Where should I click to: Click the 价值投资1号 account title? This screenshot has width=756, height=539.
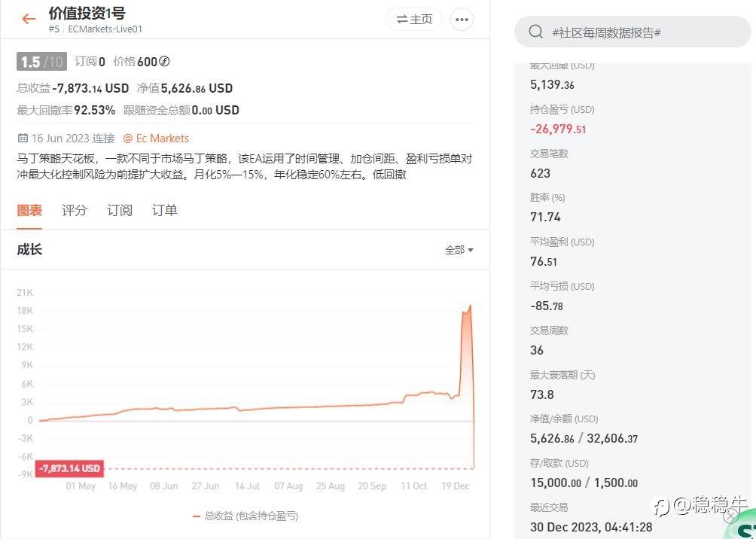pyautogui.click(x=87, y=13)
